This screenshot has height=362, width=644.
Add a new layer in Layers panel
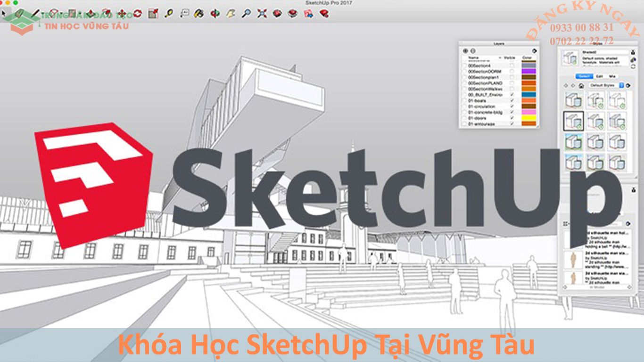point(466,51)
